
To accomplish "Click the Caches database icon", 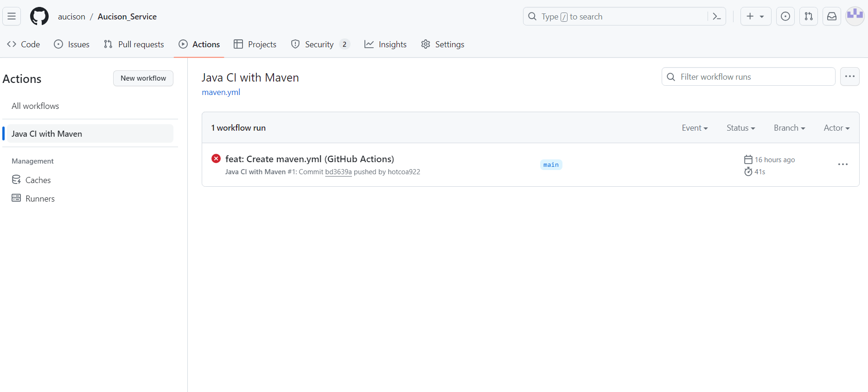I will pos(16,179).
